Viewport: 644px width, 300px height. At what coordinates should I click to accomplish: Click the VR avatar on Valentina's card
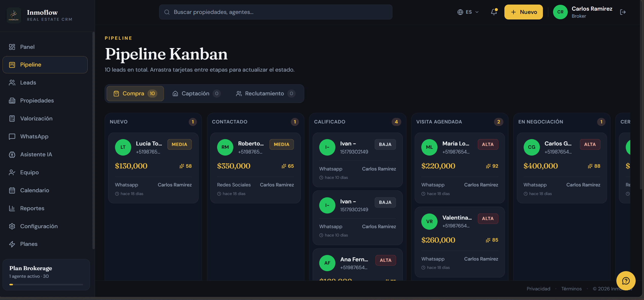(429, 221)
